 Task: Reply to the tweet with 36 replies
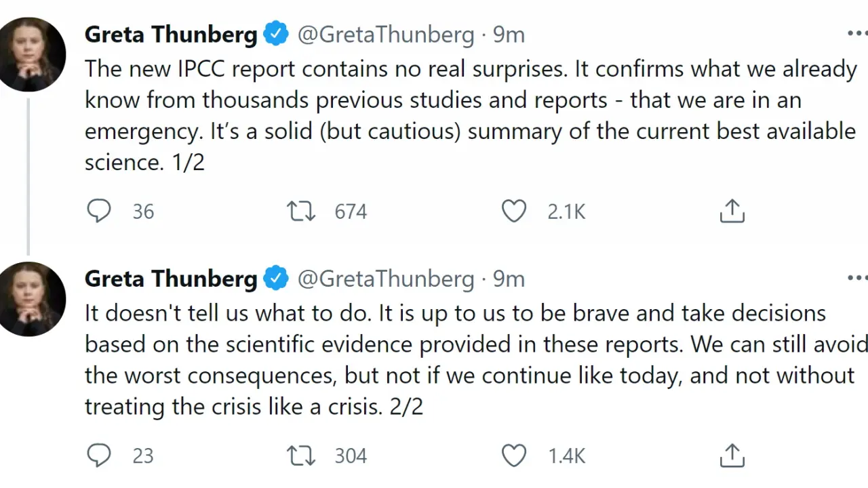[99, 211]
